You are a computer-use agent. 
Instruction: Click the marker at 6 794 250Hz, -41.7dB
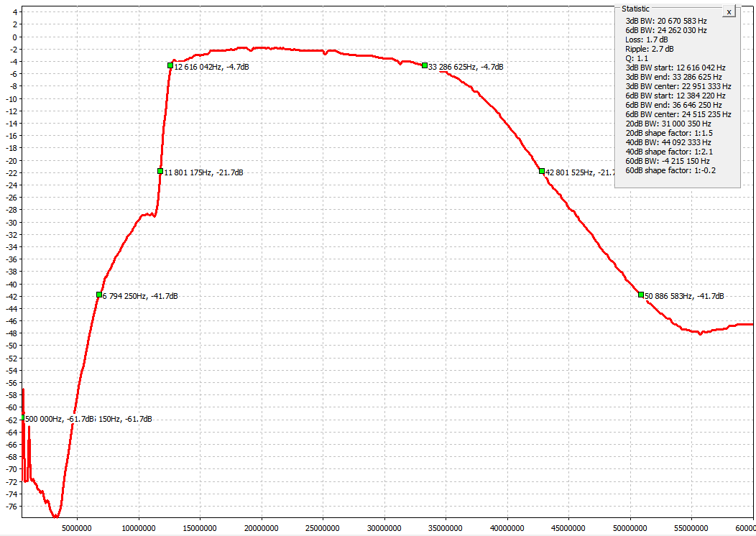coord(98,295)
